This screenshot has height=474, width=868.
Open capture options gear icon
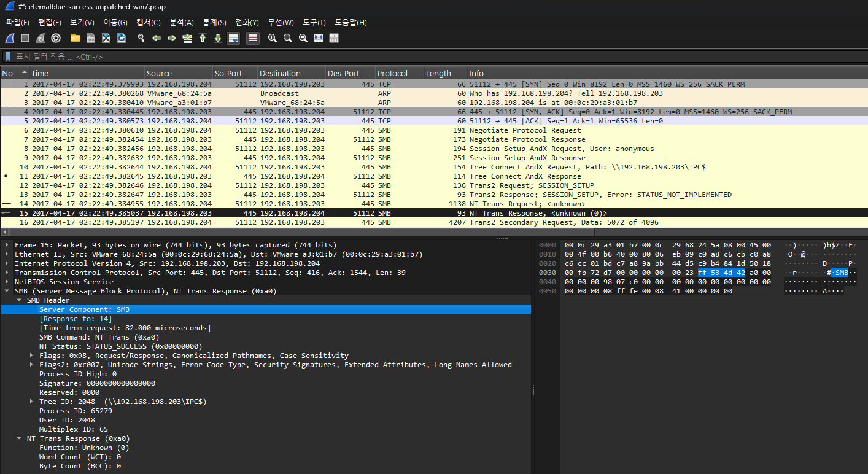pos(56,38)
